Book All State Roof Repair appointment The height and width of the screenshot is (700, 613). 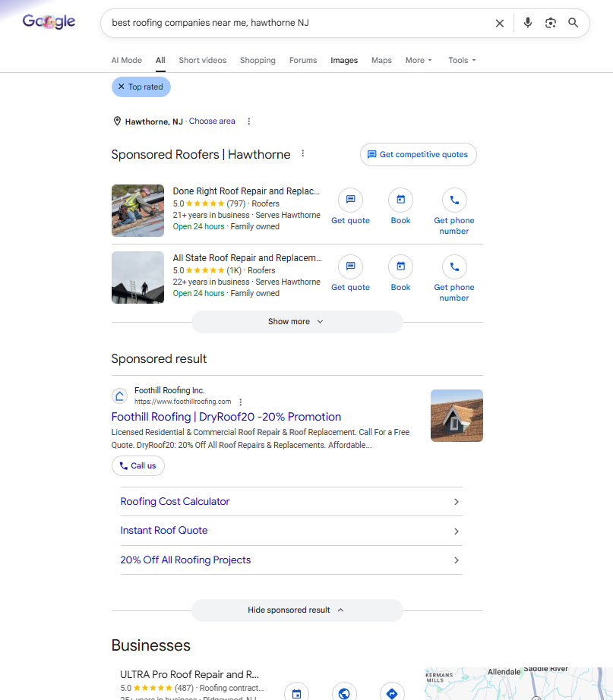(400, 273)
